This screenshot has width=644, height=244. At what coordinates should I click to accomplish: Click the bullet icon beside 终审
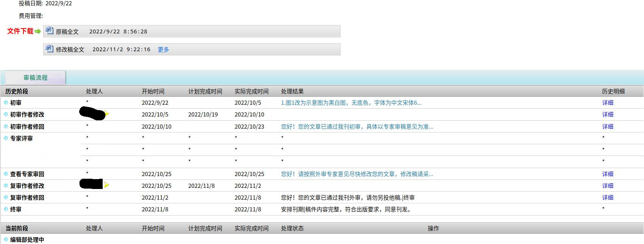pos(6,209)
